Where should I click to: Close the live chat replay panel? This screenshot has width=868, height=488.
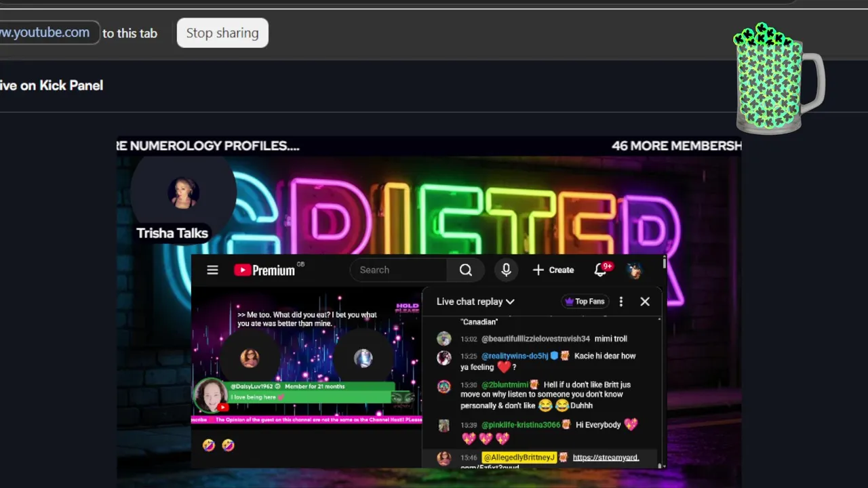[645, 302]
